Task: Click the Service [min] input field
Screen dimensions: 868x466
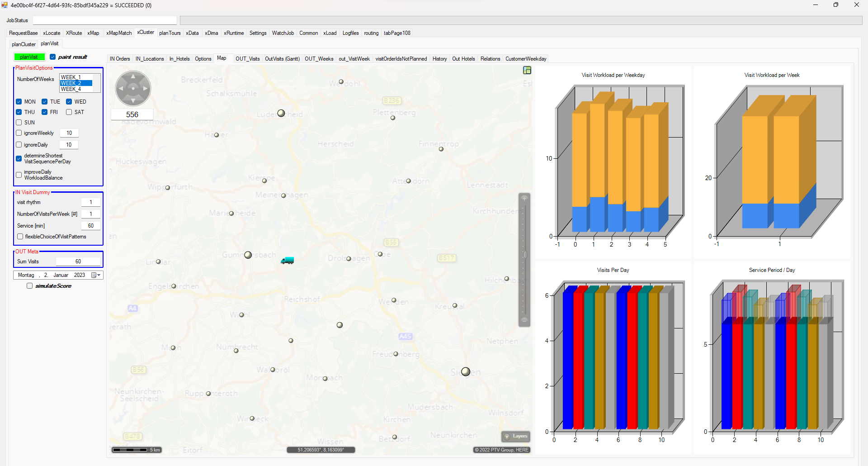Action: tap(90, 226)
